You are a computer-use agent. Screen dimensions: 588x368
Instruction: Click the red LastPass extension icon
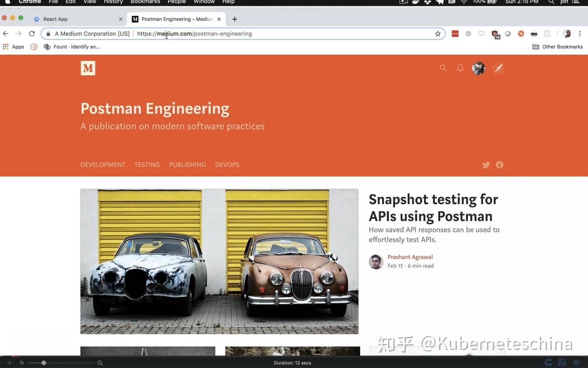click(455, 34)
